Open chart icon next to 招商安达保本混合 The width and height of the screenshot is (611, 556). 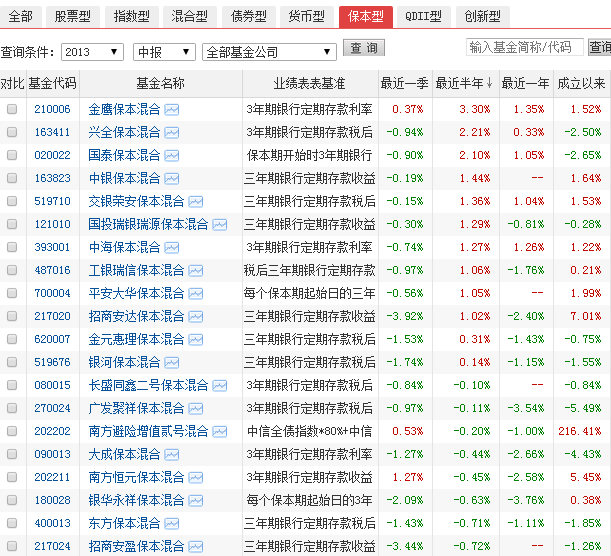(x=196, y=317)
